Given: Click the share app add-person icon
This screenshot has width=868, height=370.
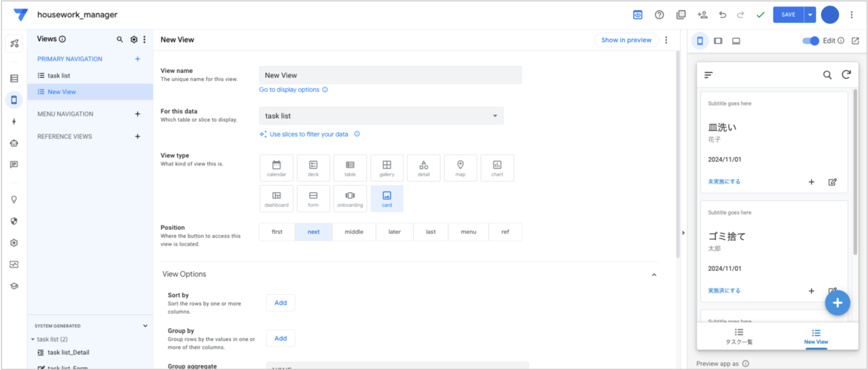Looking at the screenshot, I should 702,14.
